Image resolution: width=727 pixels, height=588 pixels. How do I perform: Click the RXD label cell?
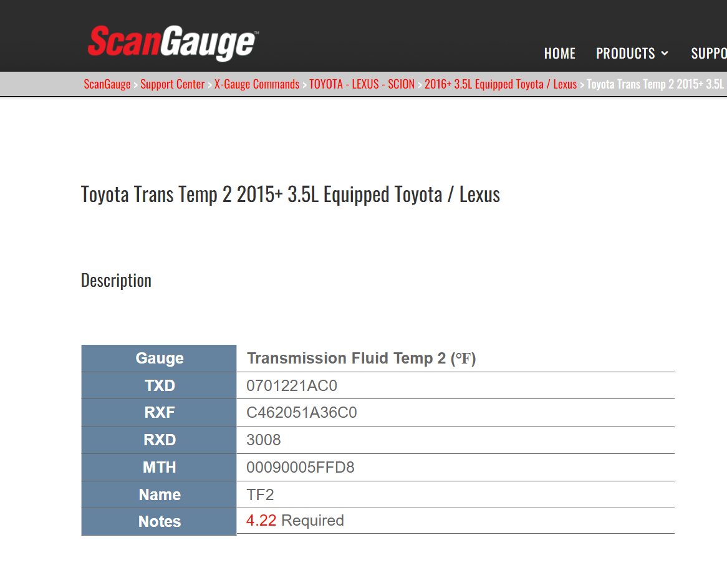tap(159, 440)
